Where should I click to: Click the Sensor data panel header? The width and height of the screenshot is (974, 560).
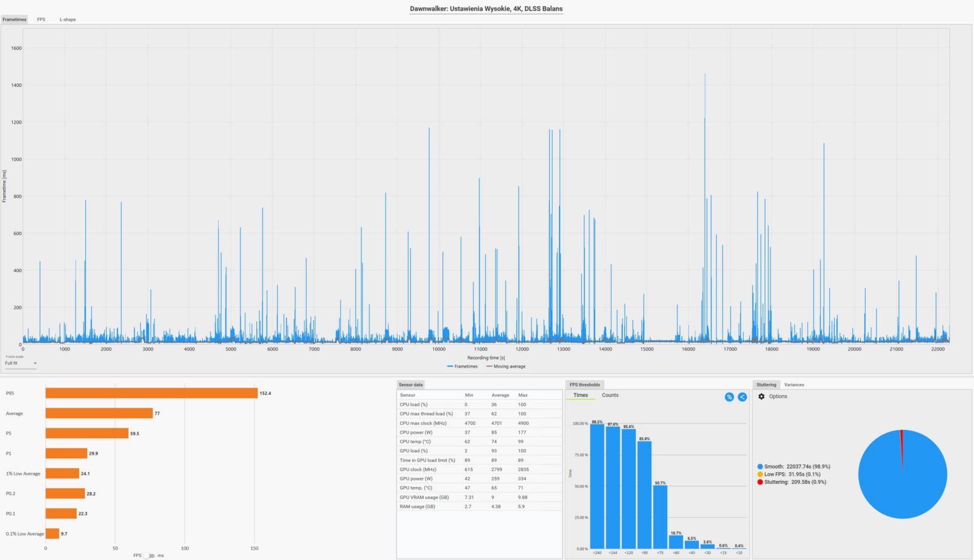(x=410, y=385)
